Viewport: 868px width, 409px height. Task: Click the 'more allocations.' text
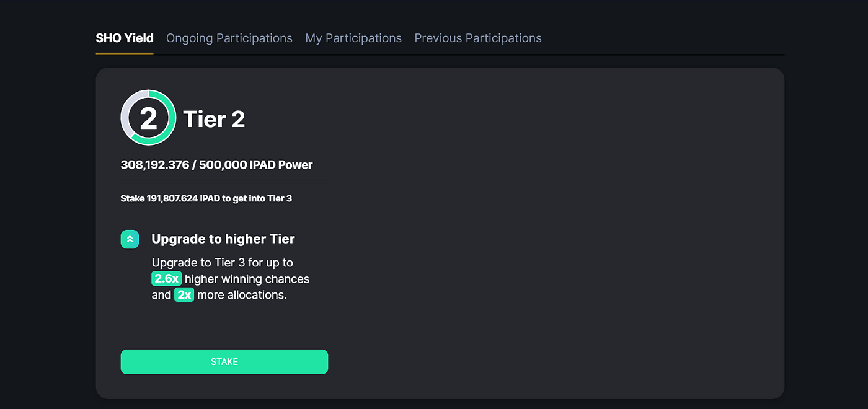tap(242, 295)
